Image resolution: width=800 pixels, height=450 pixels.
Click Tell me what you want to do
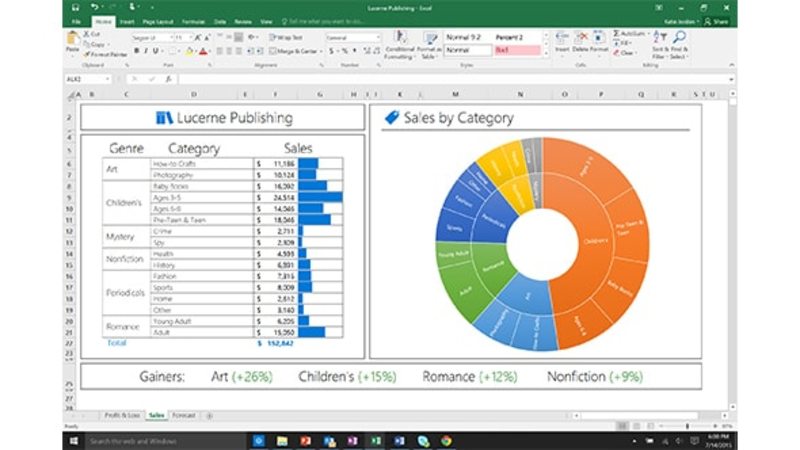coord(322,22)
